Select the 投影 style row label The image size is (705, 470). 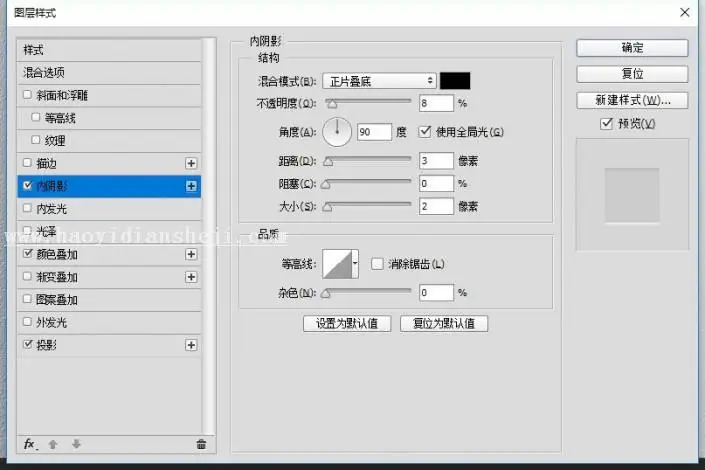47,345
